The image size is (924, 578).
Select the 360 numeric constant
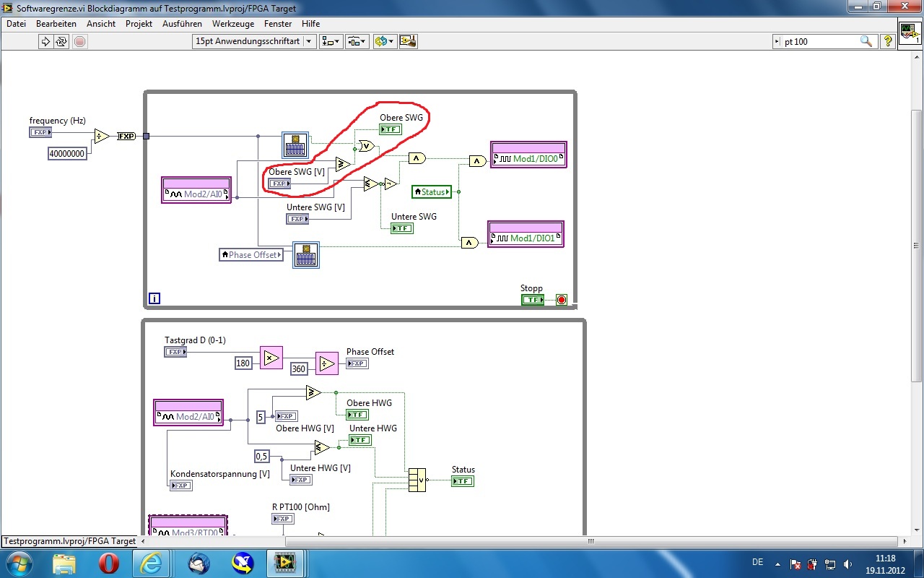[x=299, y=368]
